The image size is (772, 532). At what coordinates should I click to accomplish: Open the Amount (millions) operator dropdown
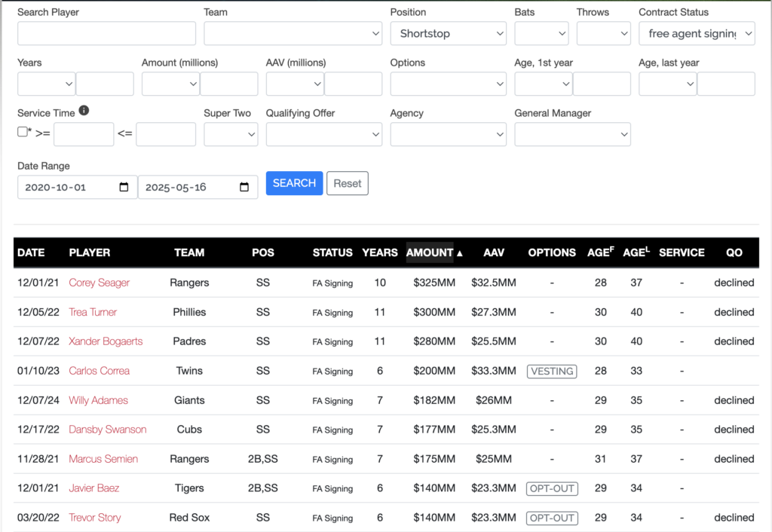coord(170,84)
